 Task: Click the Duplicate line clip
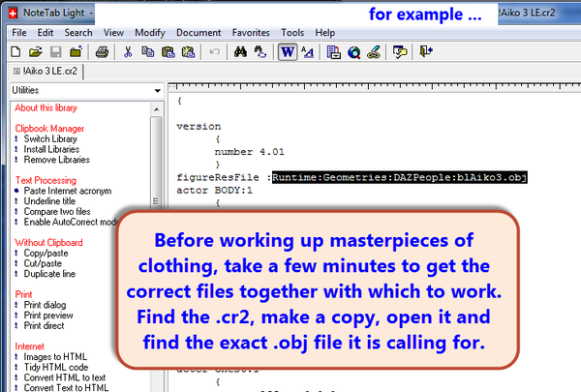tap(49, 274)
